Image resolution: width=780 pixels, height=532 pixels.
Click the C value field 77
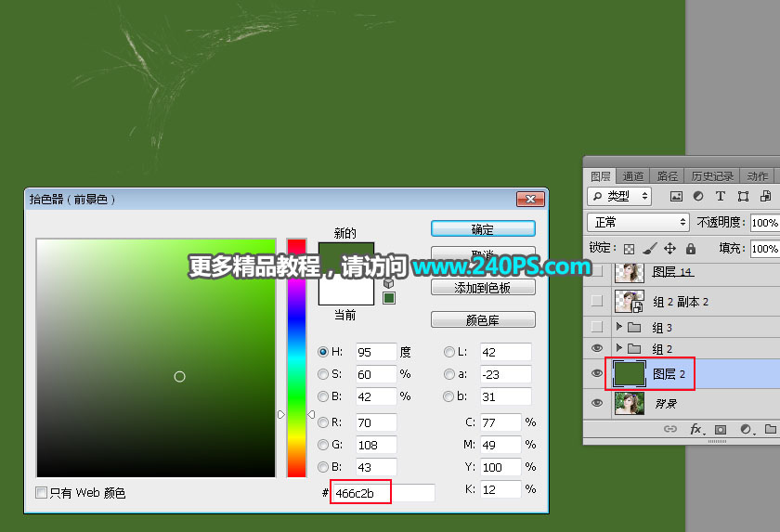coord(500,422)
